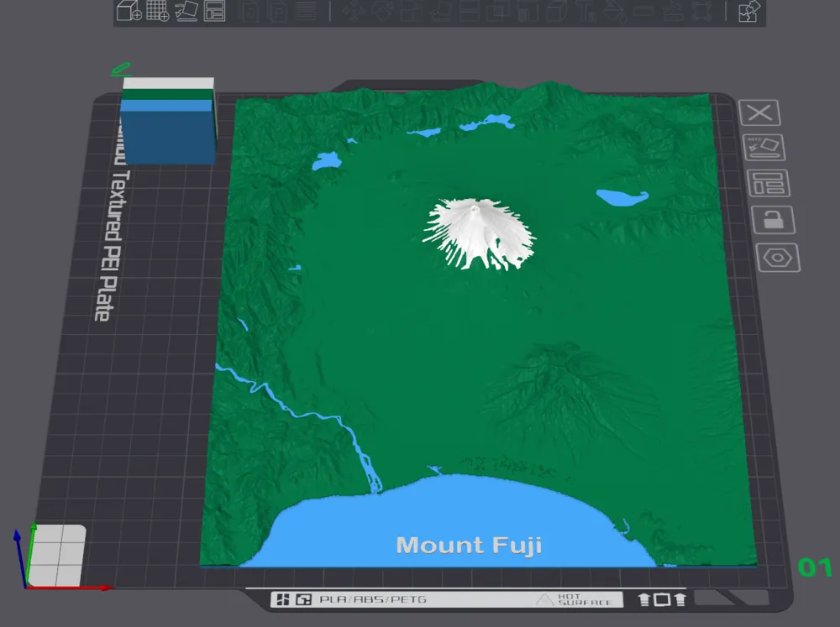Remove the plate using X icon
Viewport: 840px width, 627px height.
[759, 113]
